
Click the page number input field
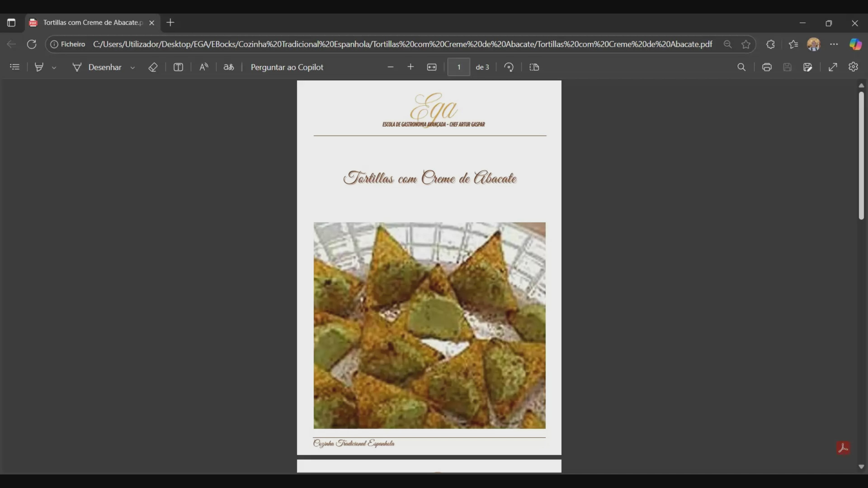pyautogui.click(x=459, y=67)
